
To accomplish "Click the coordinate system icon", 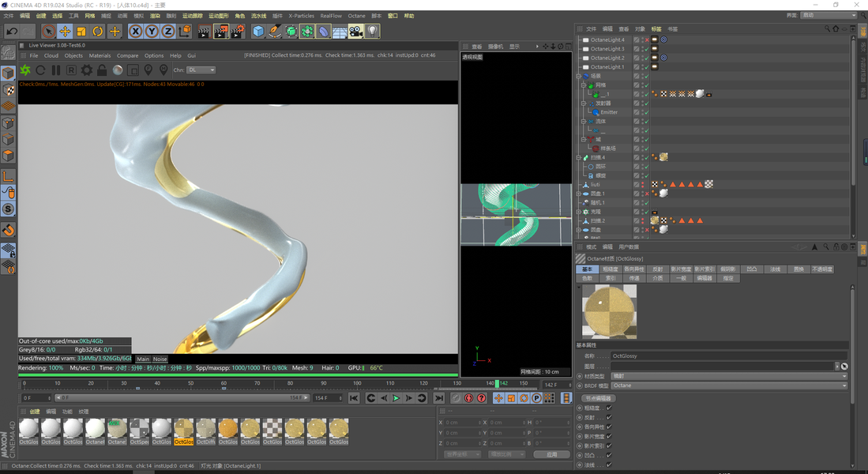I will 185,32.
